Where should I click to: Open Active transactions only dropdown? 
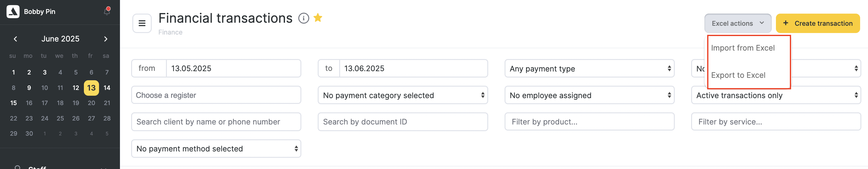point(776,95)
